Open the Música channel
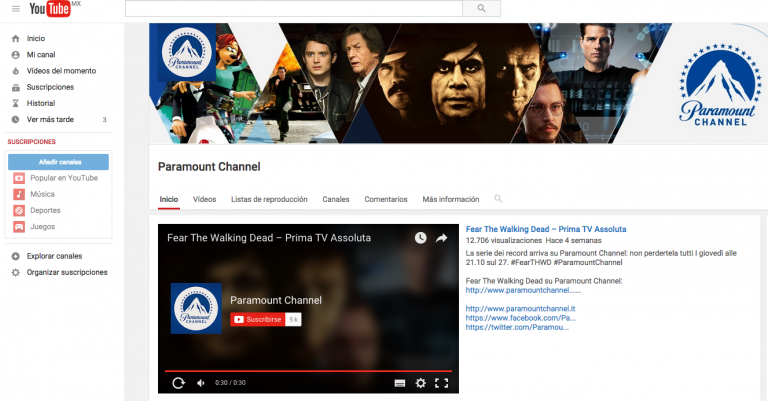 click(43, 194)
